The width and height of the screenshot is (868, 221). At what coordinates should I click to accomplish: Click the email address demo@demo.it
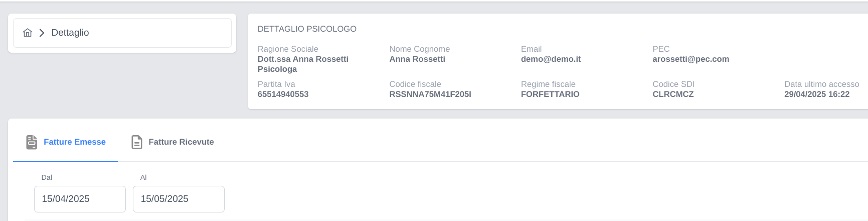coord(551,59)
